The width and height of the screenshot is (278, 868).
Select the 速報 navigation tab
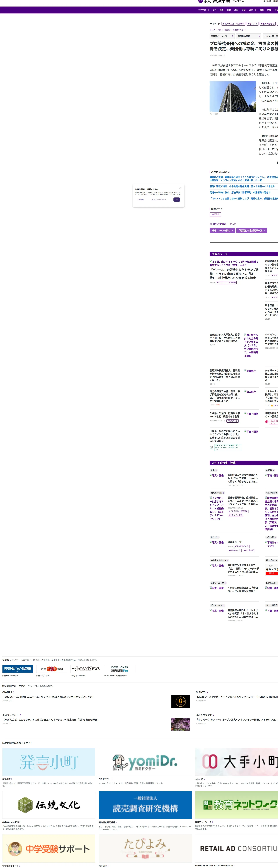pyautogui.click(x=221, y=10)
